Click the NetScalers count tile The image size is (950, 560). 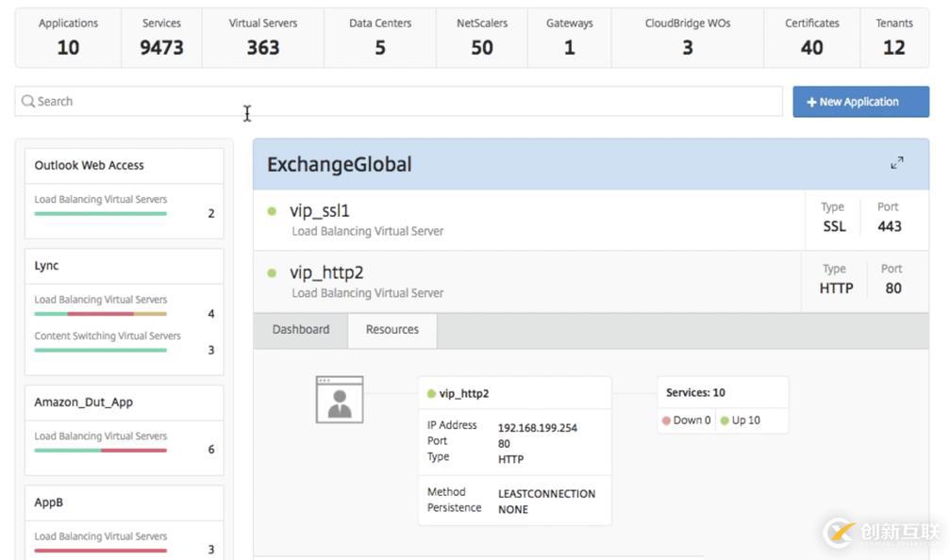pyautogui.click(x=481, y=38)
